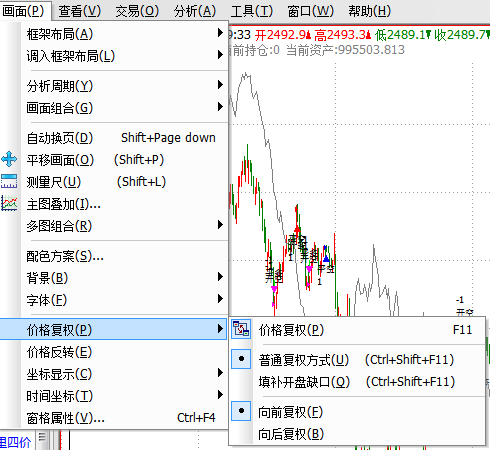Expand the 分析周期 submenu
Screen dimensions: 490x450
(x=220, y=85)
